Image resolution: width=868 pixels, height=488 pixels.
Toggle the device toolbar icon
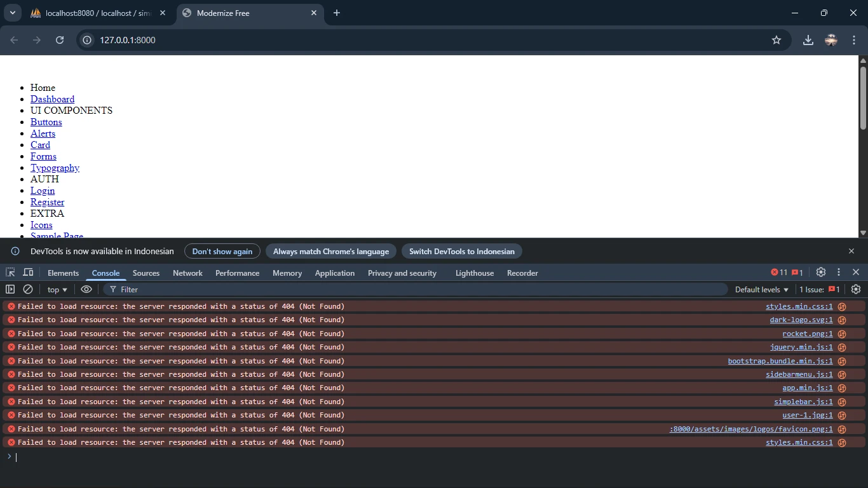28,273
